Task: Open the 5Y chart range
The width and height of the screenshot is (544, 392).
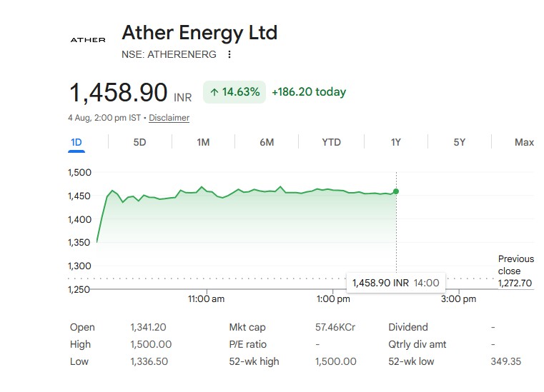Action: (460, 143)
